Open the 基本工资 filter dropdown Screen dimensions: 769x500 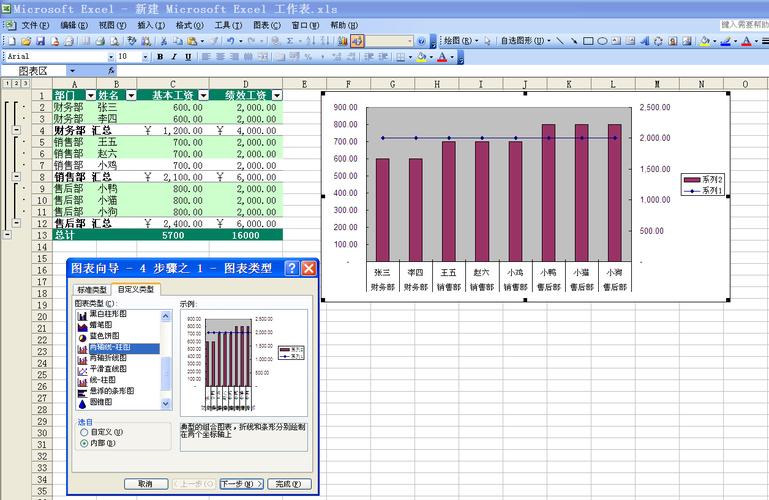(x=204, y=95)
